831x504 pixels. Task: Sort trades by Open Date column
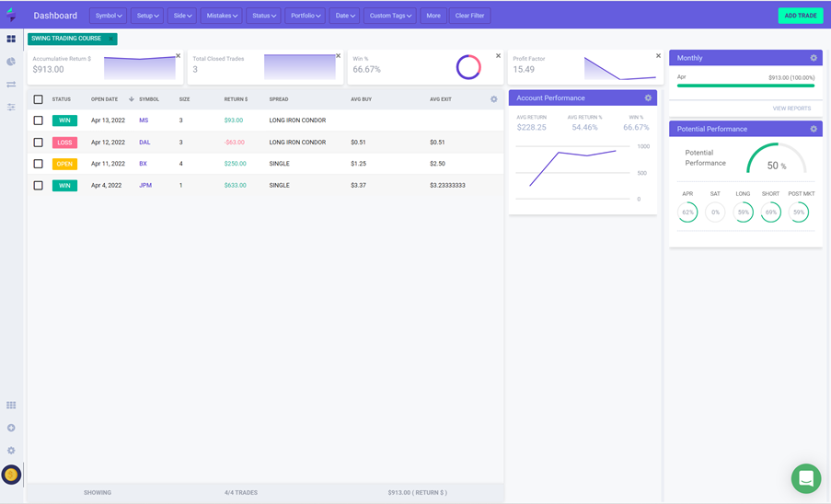click(x=105, y=99)
